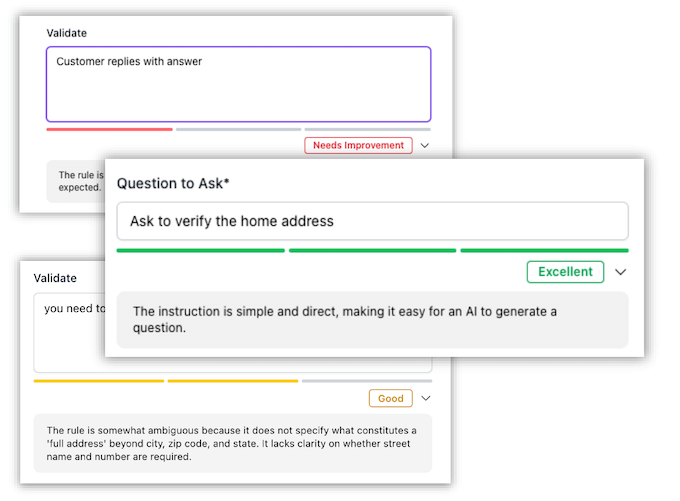680x501 pixels.
Task: Click the Validate box containing "you need to"
Action: (68, 332)
